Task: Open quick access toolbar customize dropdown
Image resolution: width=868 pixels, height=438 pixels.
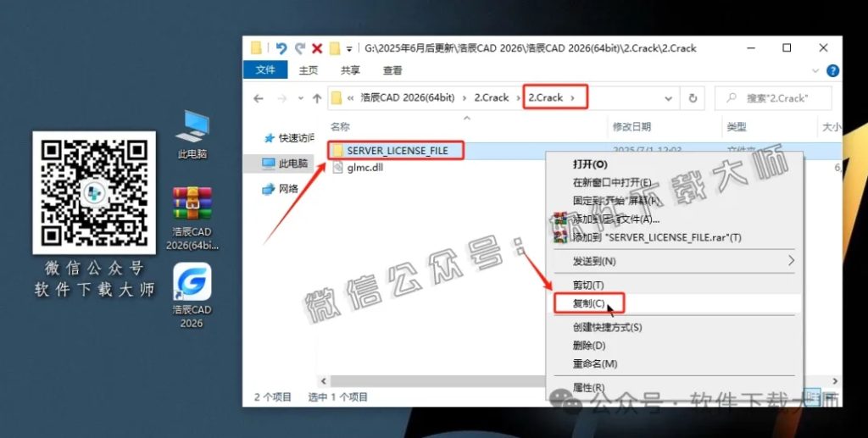Action: 349,48
